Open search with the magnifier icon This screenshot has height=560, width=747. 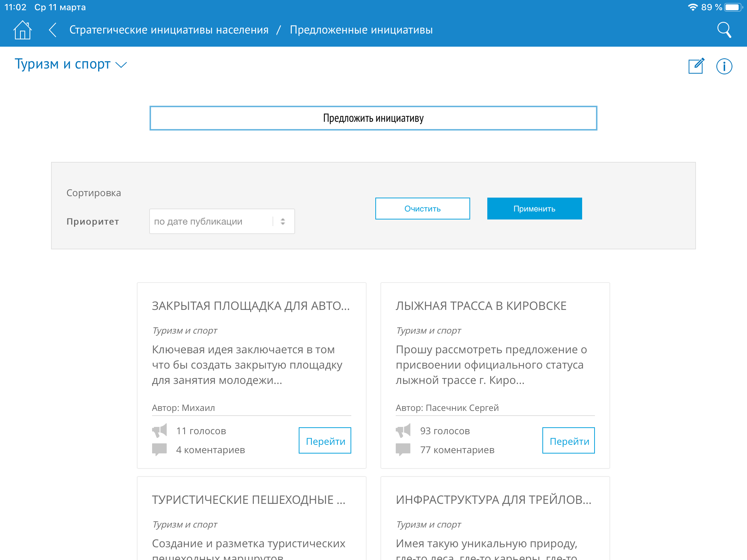click(x=724, y=30)
